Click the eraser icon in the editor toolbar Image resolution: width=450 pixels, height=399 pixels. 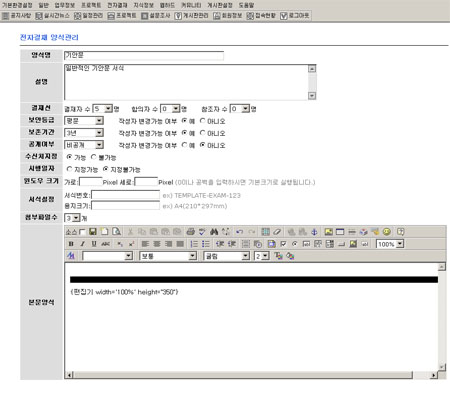click(x=277, y=232)
